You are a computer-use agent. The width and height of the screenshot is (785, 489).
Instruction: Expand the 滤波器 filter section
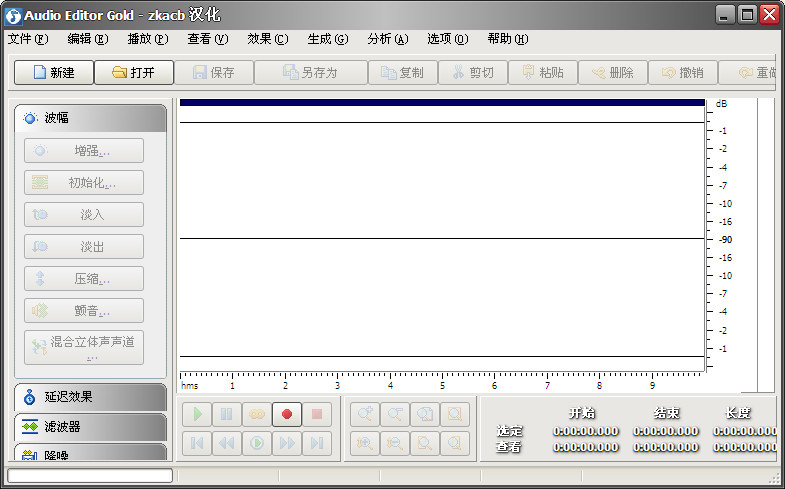click(x=91, y=427)
